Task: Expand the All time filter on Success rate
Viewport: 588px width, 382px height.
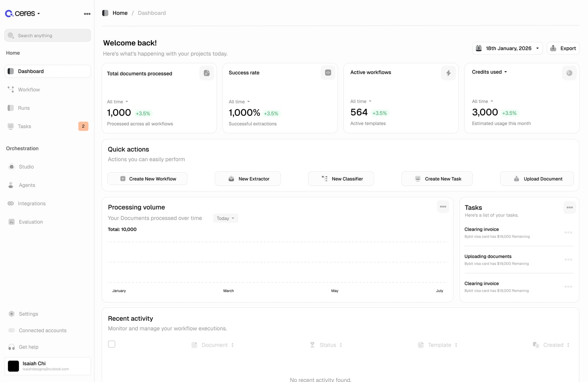Action: pyautogui.click(x=239, y=101)
